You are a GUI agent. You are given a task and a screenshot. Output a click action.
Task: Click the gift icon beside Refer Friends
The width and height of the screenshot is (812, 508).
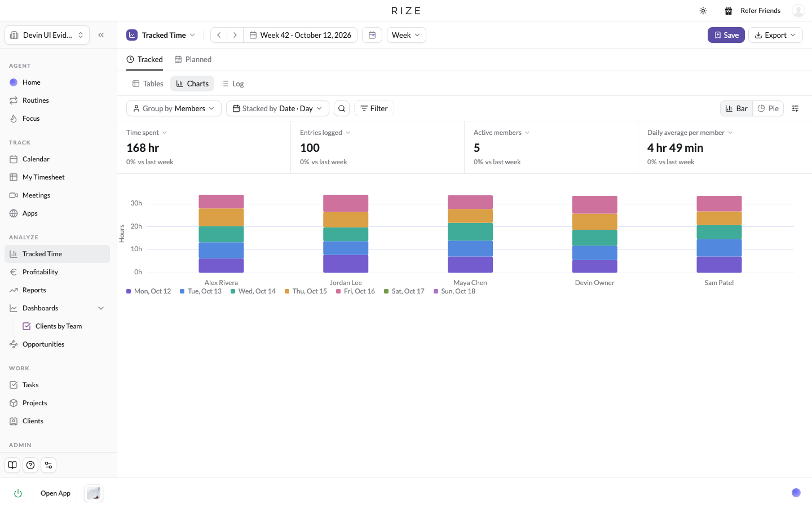tap(729, 11)
